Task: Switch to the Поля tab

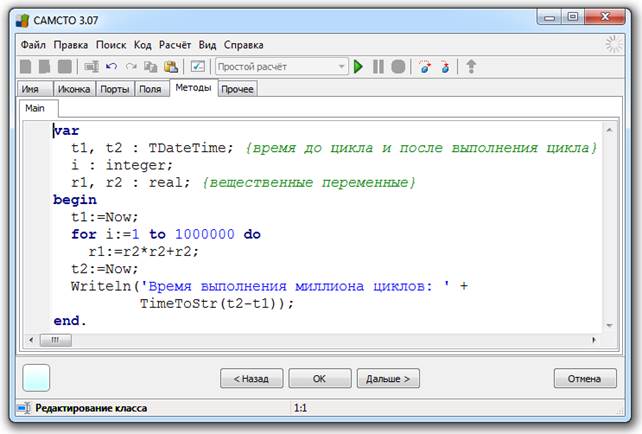Action: [151, 89]
